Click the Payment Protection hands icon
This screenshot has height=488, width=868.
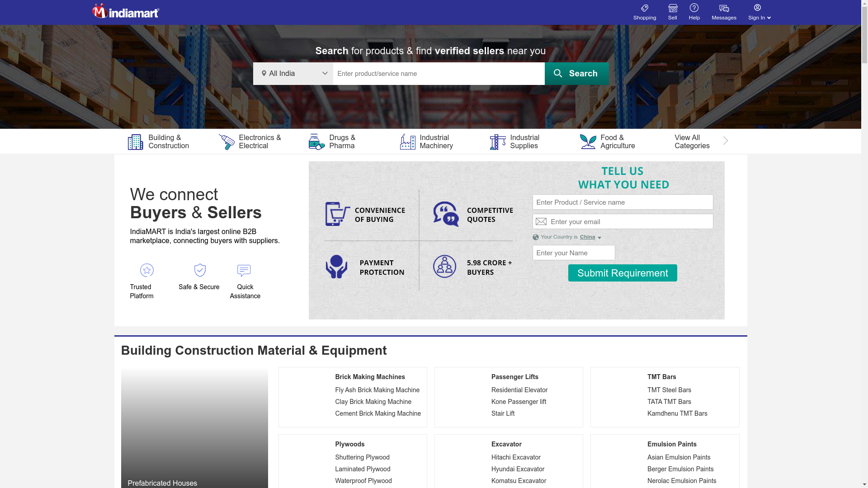[336, 267]
